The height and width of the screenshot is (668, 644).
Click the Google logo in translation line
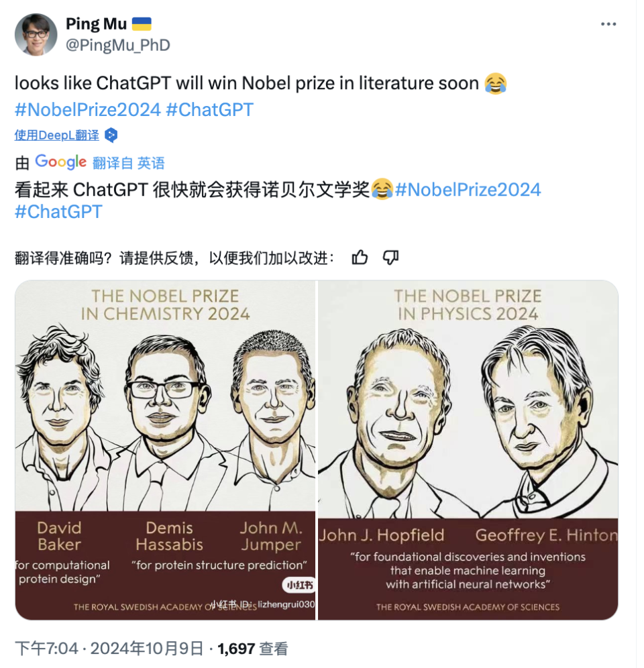(60, 162)
